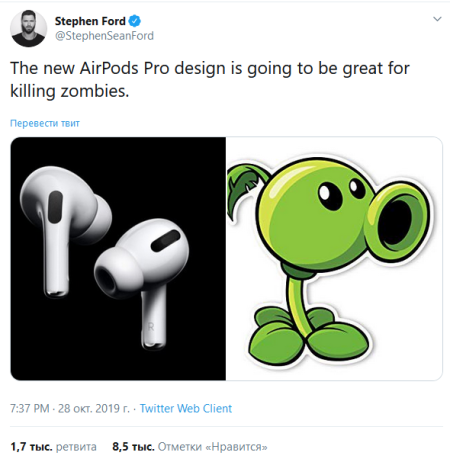Click the Перевести твит link

(45, 123)
